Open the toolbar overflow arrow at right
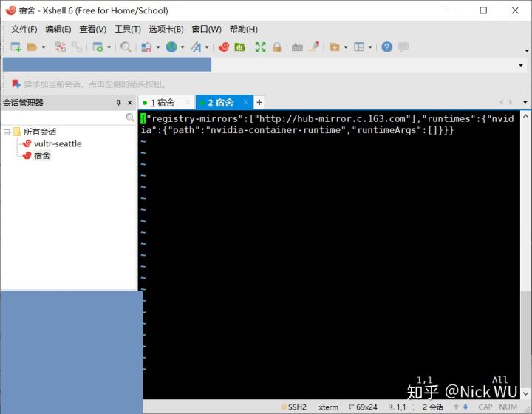The width and height of the screenshot is (532, 414). click(x=527, y=50)
